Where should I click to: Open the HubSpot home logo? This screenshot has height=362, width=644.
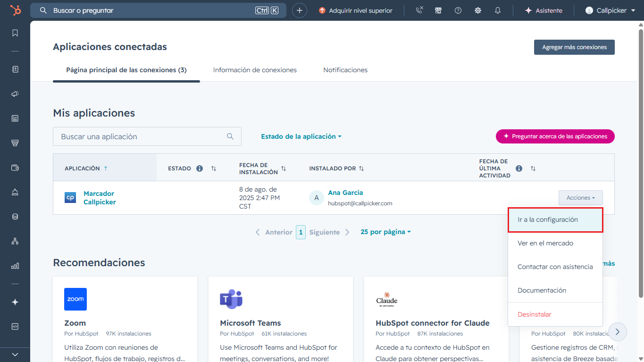click(x=15, y=10)
